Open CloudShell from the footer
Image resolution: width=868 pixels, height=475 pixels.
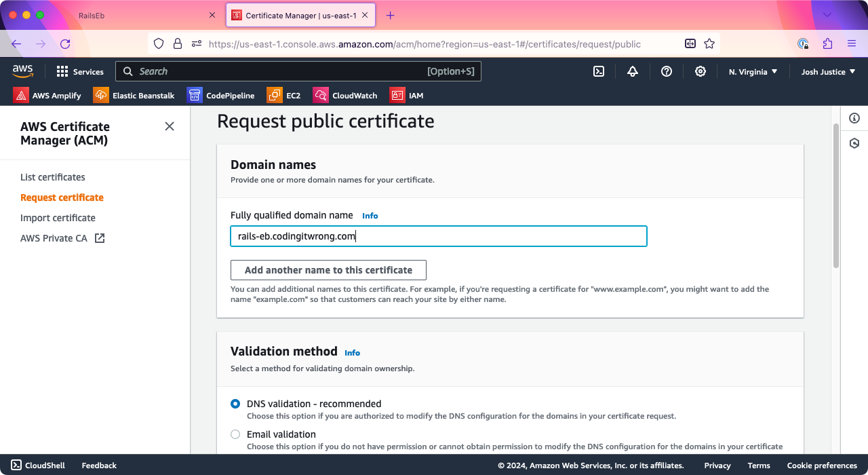click(38, 465)
